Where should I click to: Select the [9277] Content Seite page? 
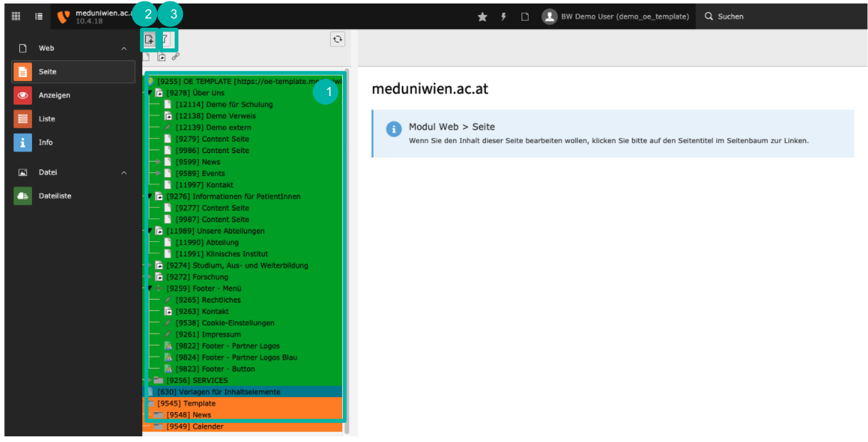pos(212,208)
